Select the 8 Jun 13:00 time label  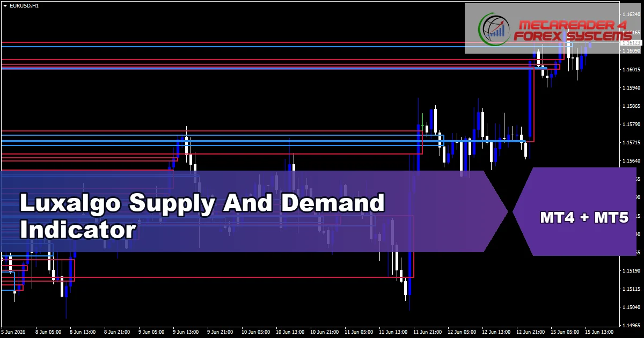point(82,332)
